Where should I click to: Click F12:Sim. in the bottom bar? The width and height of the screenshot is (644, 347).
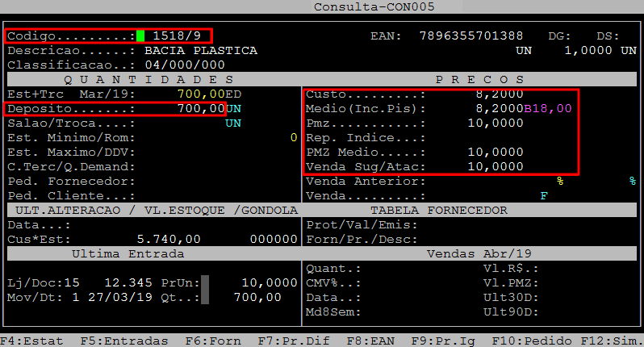[612, 341]
